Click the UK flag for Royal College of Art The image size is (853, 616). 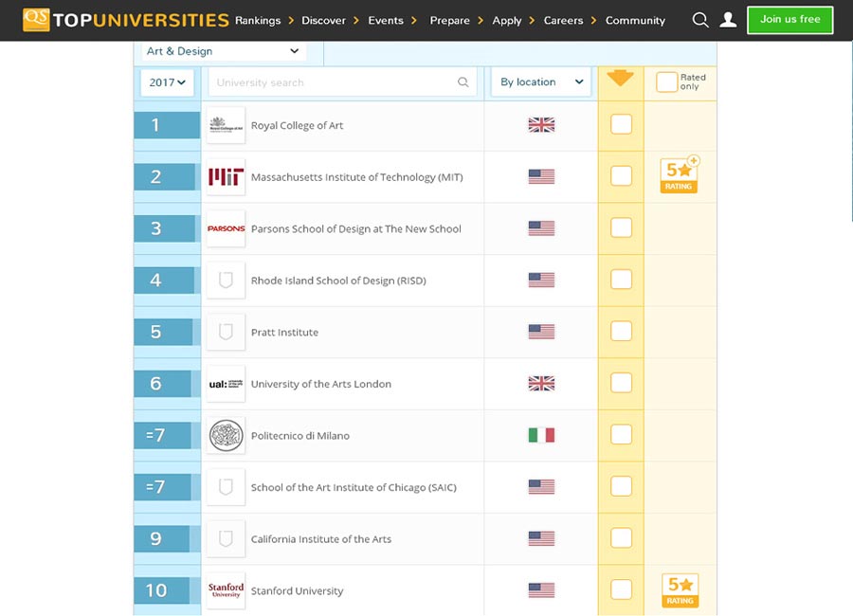point(541,125)
